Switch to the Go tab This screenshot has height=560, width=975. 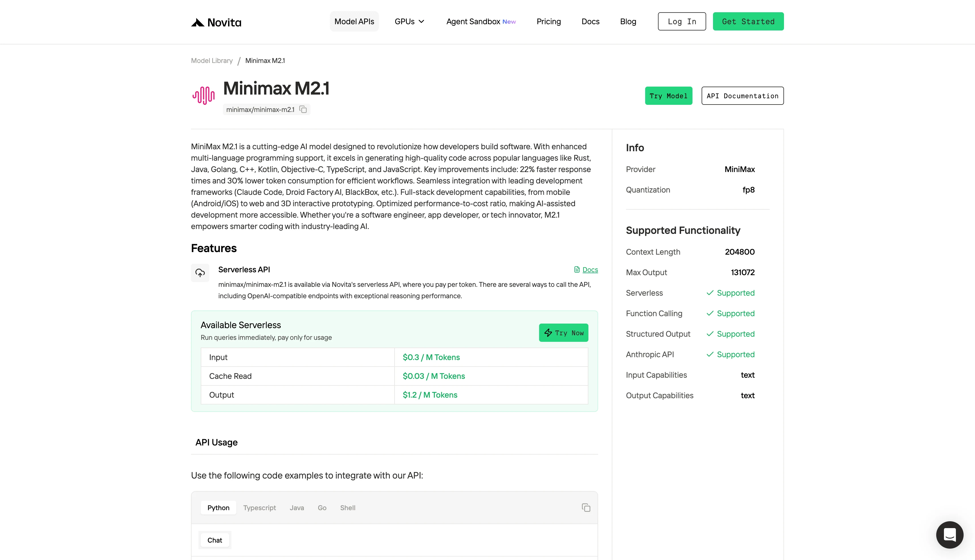322,508
